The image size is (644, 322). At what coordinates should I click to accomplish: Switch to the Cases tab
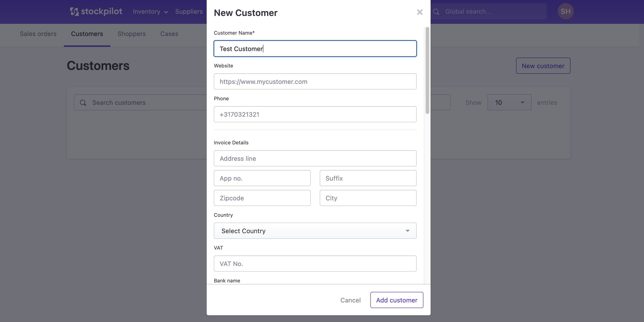click(x=169, y=34)
